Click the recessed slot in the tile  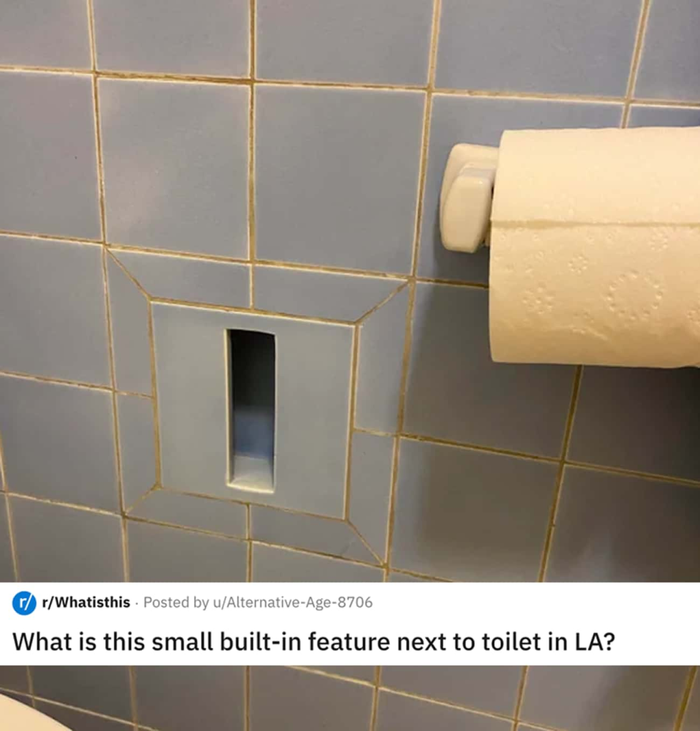(251, 410)
